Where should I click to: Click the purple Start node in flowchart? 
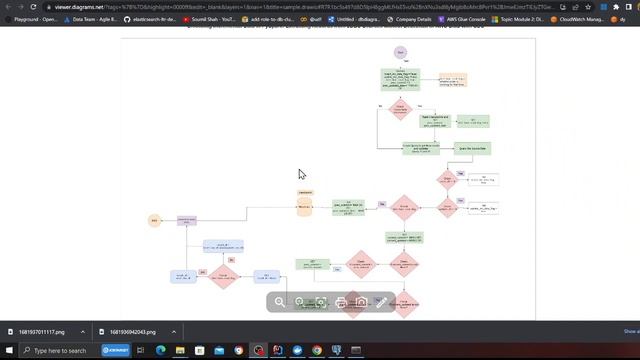[x=400, y=52]
